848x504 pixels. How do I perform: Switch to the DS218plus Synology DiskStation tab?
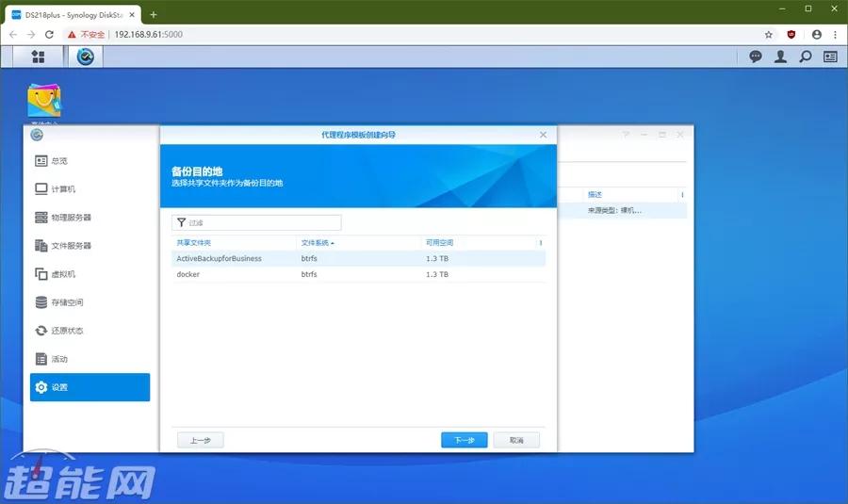click(x=73, y=15)
